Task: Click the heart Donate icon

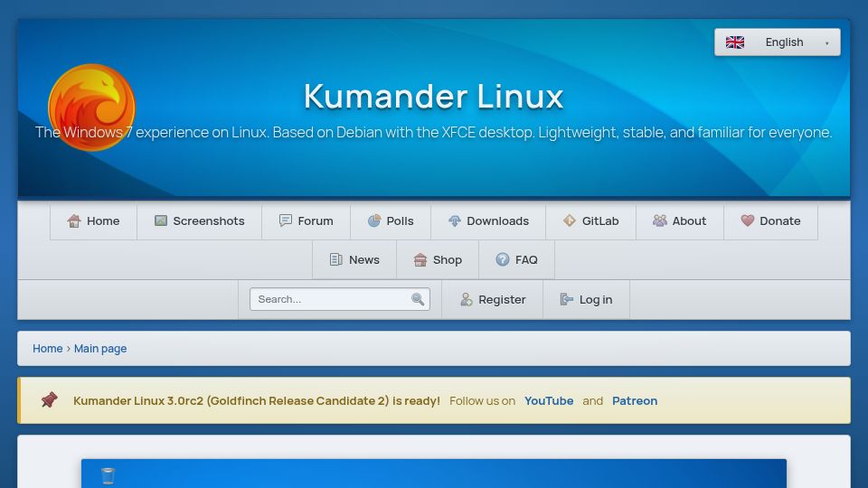Action: coord(748,221)
